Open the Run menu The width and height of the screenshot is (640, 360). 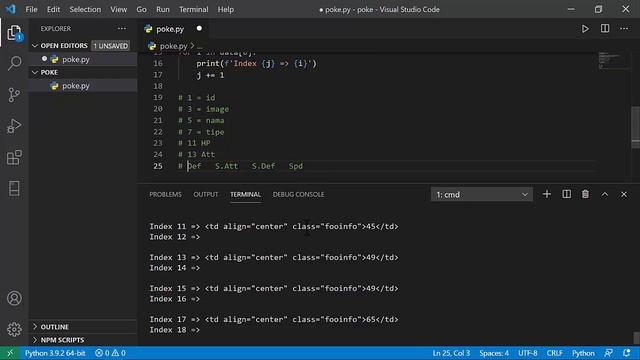(x=162, y=9)
